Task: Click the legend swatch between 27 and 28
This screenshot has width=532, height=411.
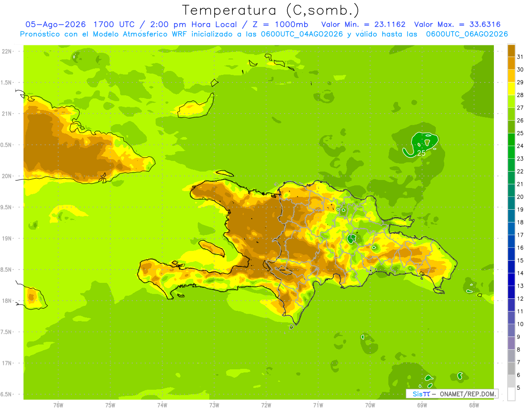Action: coord(511,102)
